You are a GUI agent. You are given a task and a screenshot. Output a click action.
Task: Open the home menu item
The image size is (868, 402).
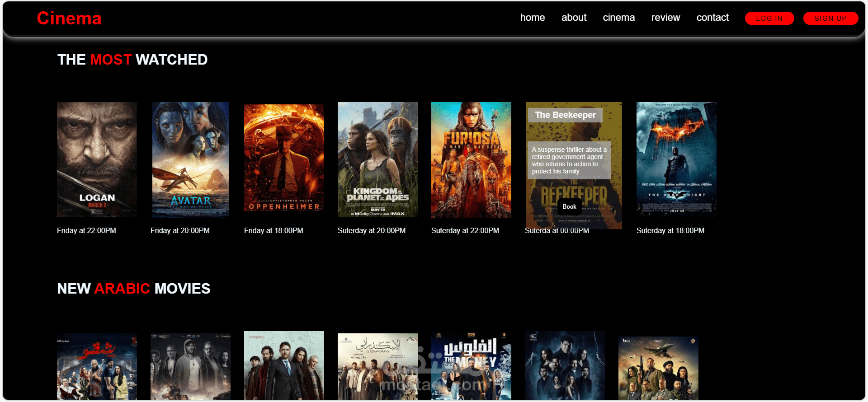point(533,18)
